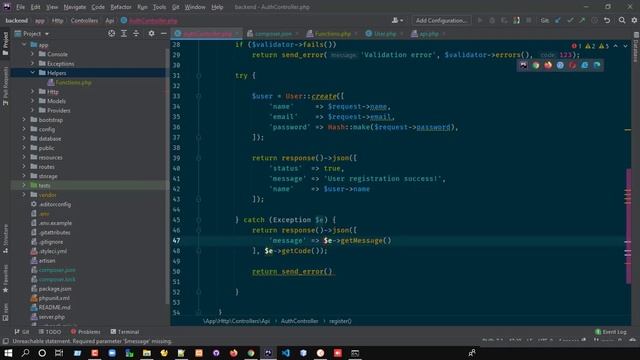Switch to the Functions.php editor tab
The height and width of the screenshot is (360, 640).
(332, 34)
